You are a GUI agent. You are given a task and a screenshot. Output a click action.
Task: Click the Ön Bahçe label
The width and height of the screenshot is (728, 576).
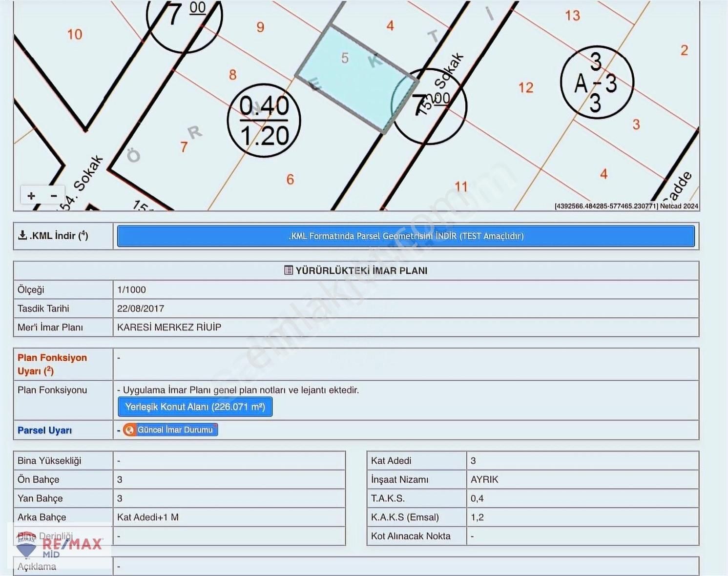tap(38, 479)
